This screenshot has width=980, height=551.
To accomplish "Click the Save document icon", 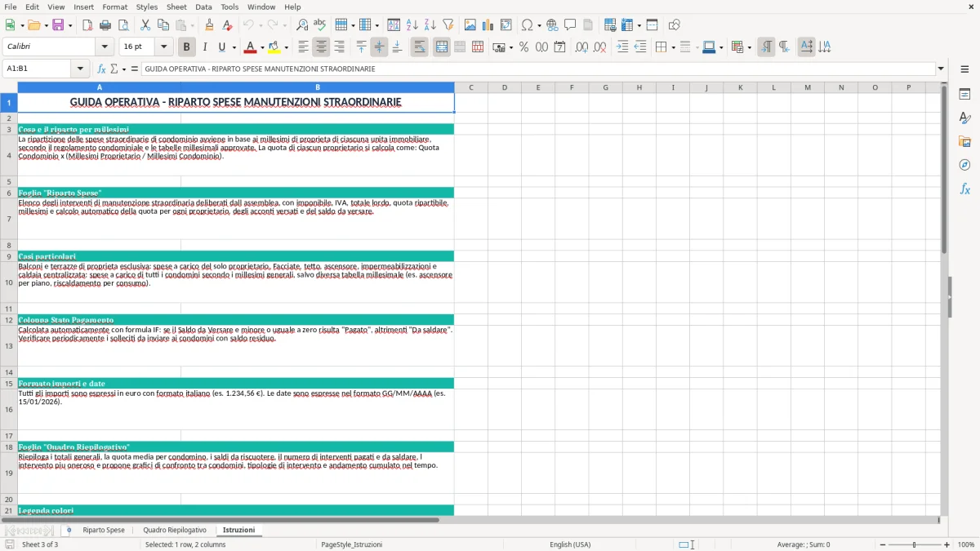I will 58,25.
